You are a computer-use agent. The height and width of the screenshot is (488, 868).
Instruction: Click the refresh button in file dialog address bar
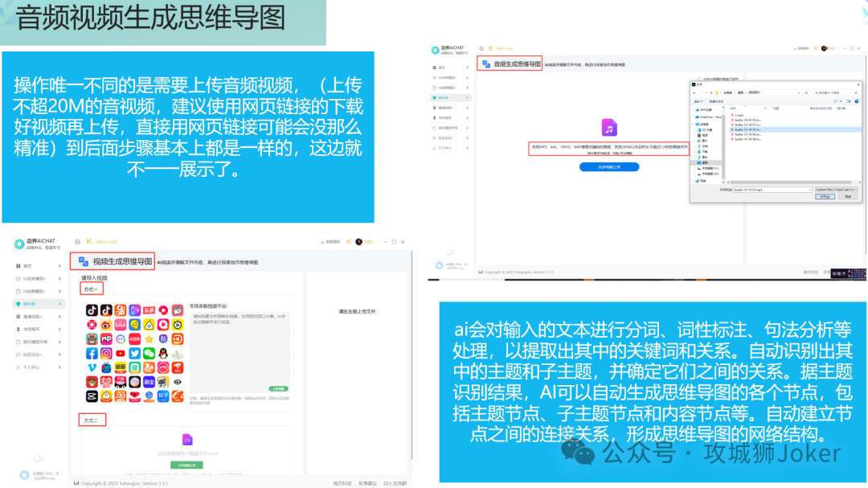[x=806, y=92]
